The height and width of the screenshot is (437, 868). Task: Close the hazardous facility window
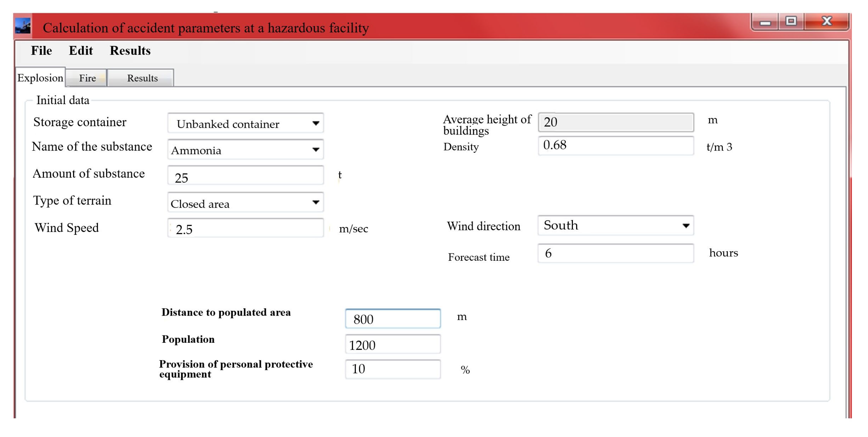coord(827,21)
